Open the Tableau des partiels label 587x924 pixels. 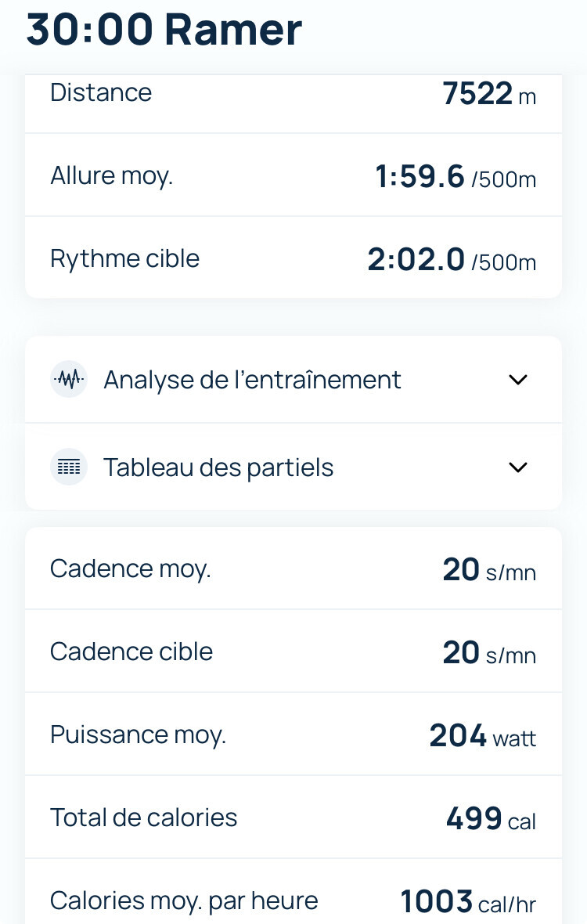(x=218, y=467)
